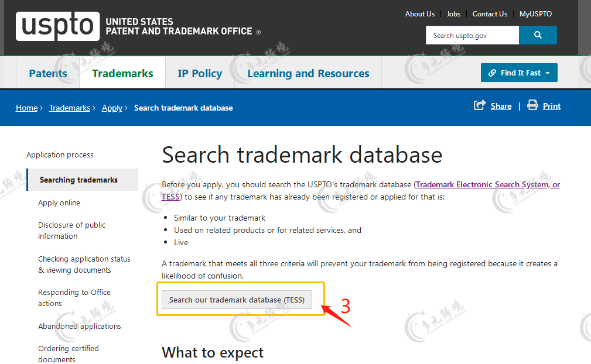Open the IP Policy menu
Screen dimensions: 591x364
[x=200, y=73]
